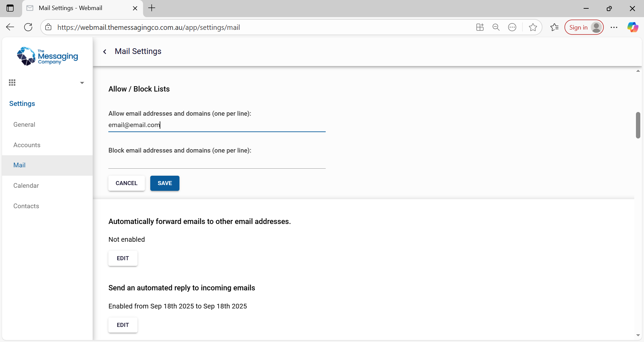Click The Messaging Company logo
The width and height of the screenshot is (644, 342).
[47, 56]
